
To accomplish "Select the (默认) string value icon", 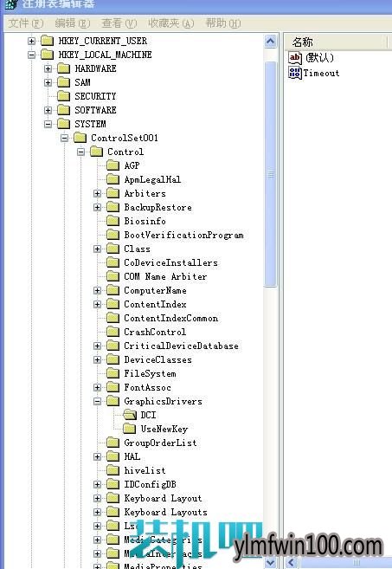I will pyautogui.click(x=295, y=58).
